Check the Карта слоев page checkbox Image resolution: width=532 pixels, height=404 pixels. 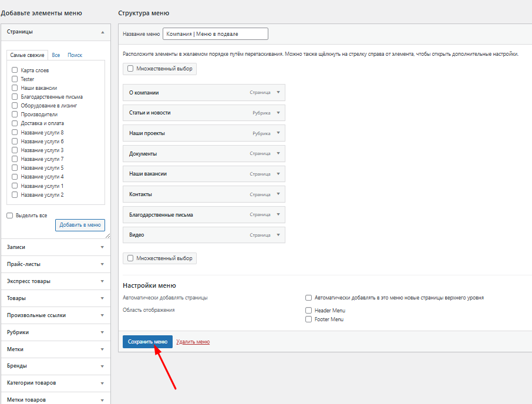point(15,70)
